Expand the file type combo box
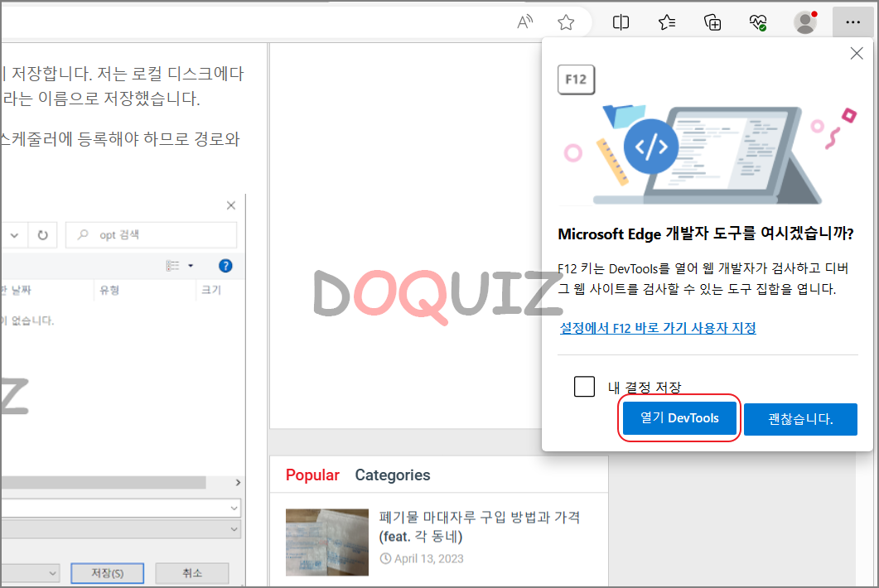The image size is (879, 588). point(234,528)
